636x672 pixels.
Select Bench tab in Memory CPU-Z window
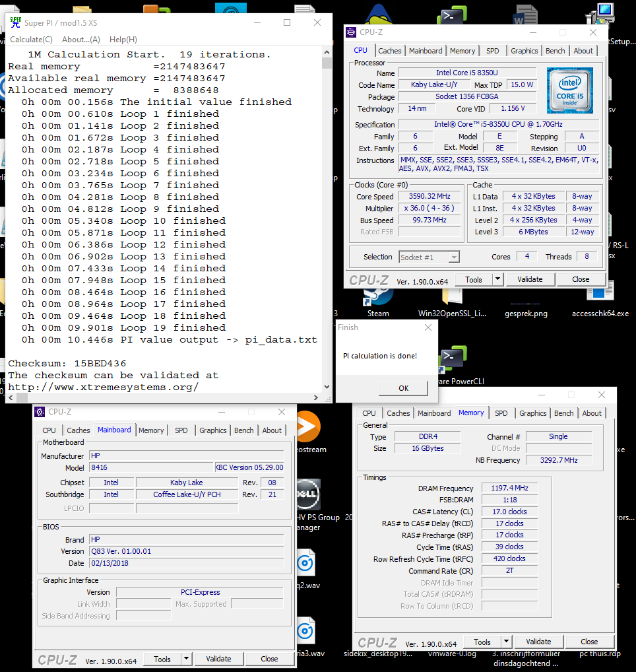point(563,413)
